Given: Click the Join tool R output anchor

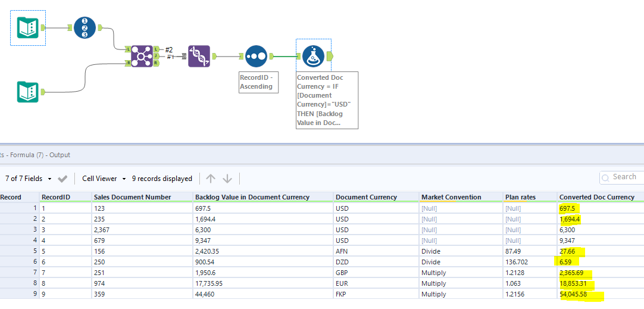Looking at the screenshot, I should tap(156, 63).
